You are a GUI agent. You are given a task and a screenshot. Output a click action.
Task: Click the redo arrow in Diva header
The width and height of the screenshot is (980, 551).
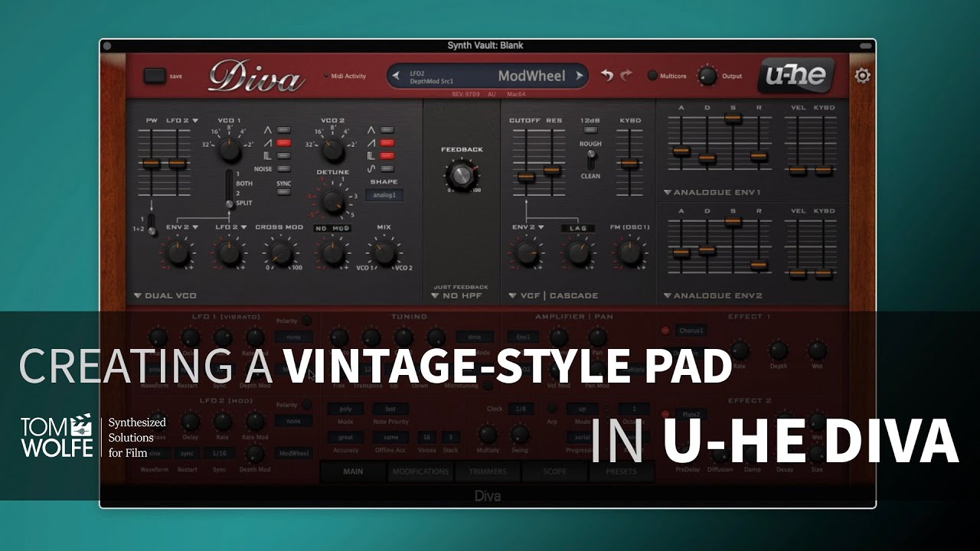click(626, 76)
